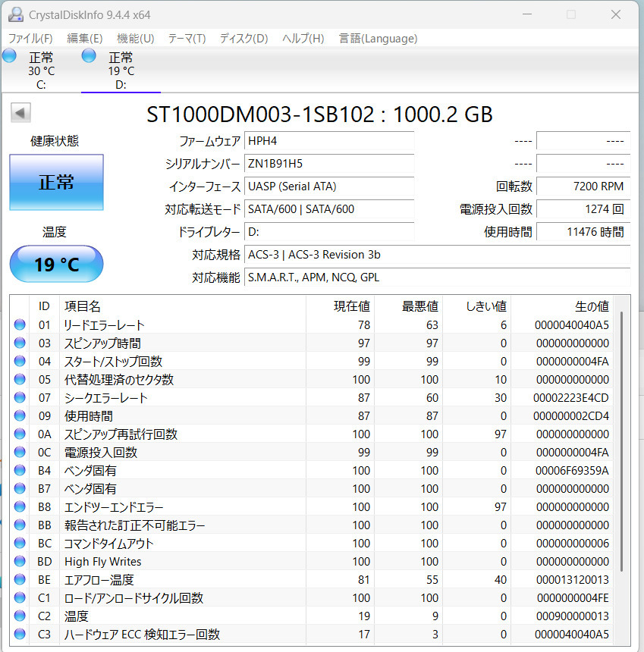
Task: Click the status circle for ID 0C 電源投入回数 row
Action: [20, 452]
